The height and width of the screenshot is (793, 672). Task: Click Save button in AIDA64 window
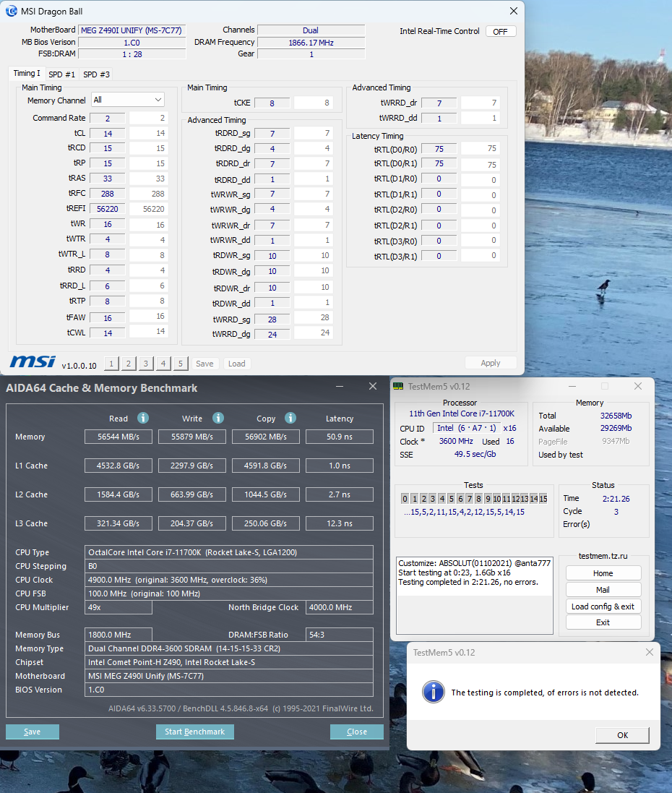point(33,732)
